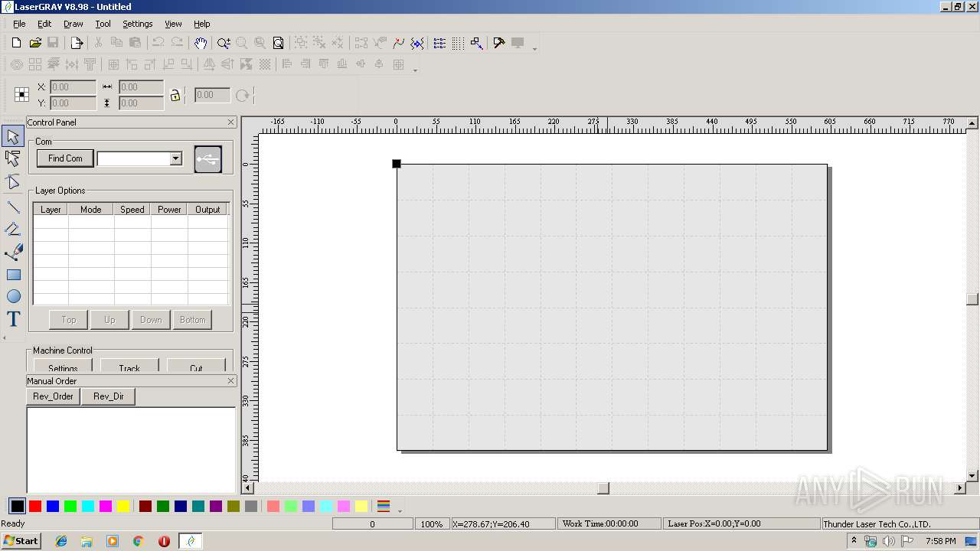Pick the blue color swatch
Image resolution: width=980 pixels, height=551 pixels.
click(53, 507)
